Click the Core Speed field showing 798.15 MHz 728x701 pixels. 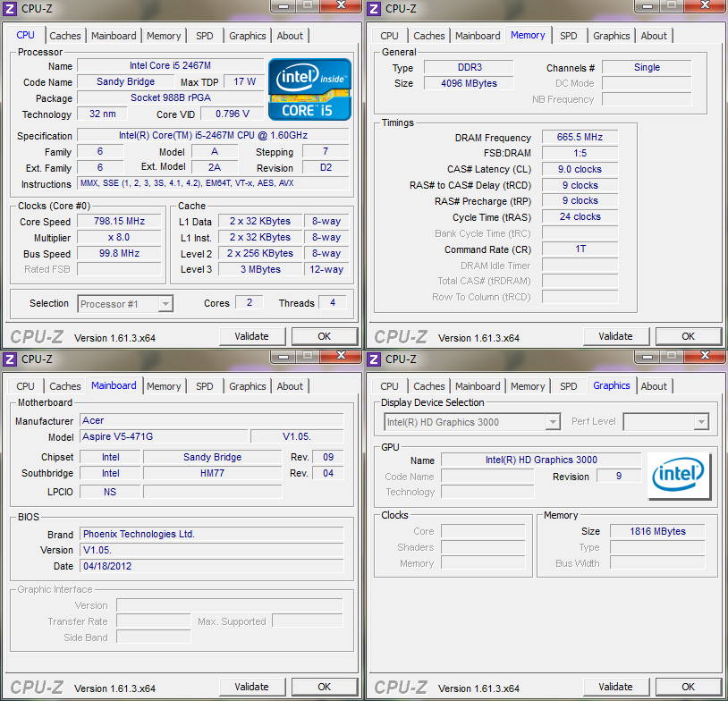click(x=118, y=220)
